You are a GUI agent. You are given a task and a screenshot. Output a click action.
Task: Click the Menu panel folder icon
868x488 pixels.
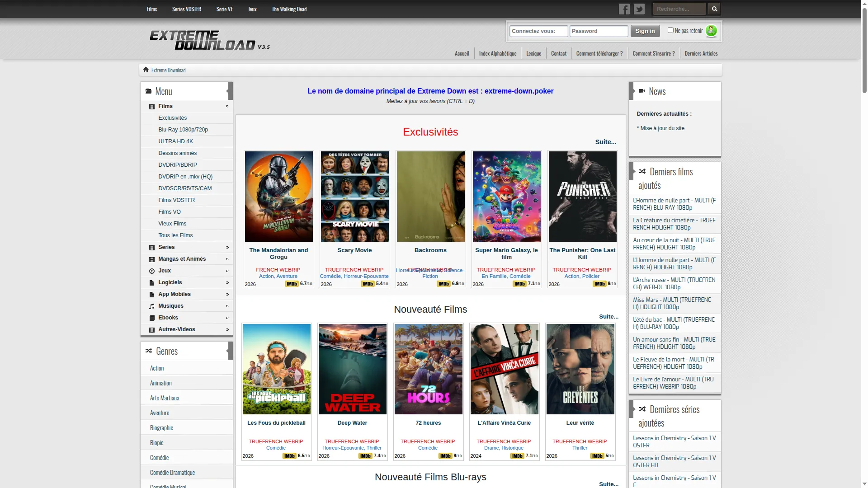[x=148, y=91]
